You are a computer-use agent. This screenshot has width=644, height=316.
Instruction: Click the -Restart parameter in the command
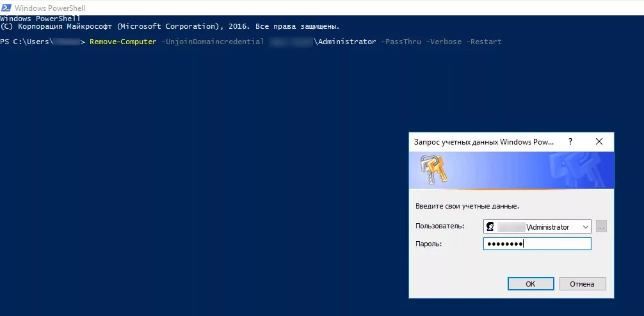[484, 42]
